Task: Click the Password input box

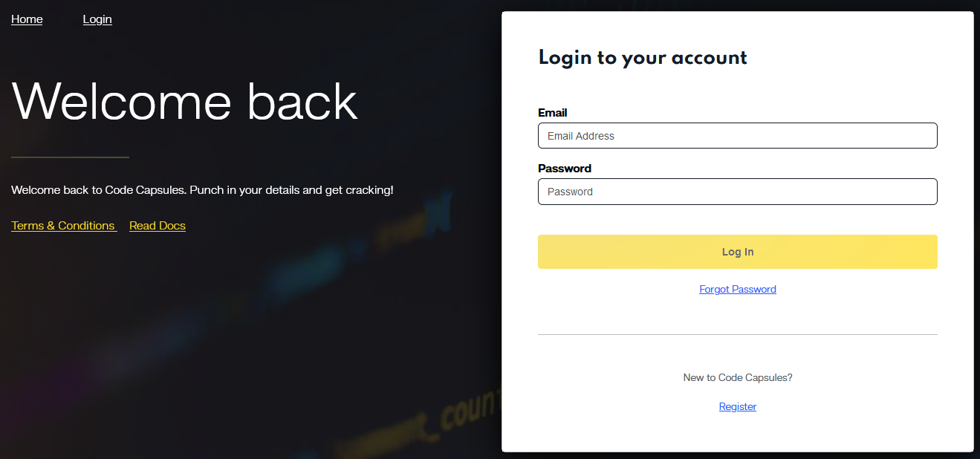Action: [x=737, y=192]
